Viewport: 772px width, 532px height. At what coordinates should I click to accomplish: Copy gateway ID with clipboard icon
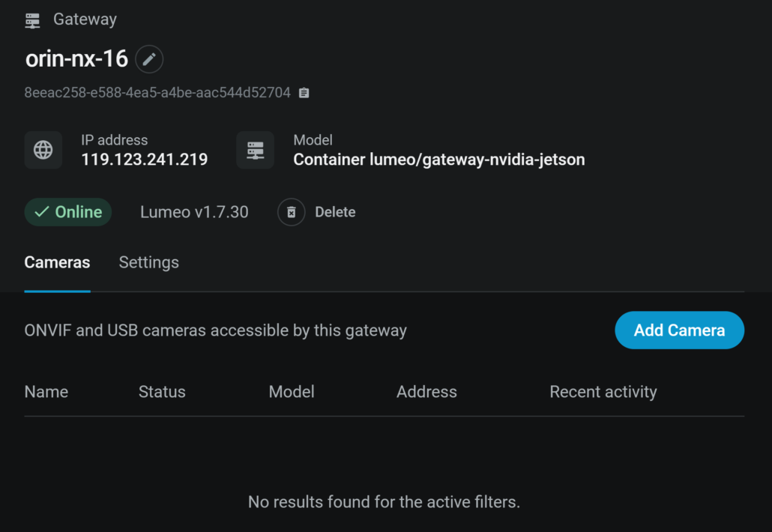(x=304, y=93)
